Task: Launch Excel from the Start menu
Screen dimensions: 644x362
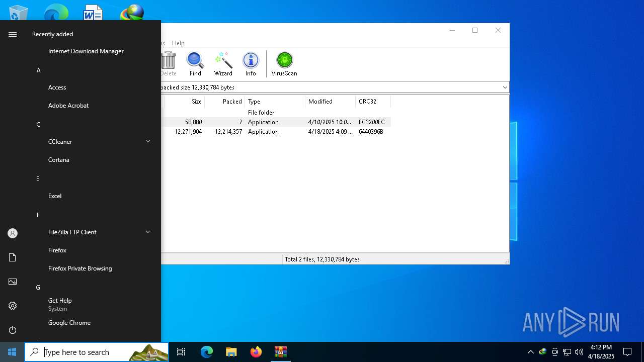Action: (x=55, y=196)
